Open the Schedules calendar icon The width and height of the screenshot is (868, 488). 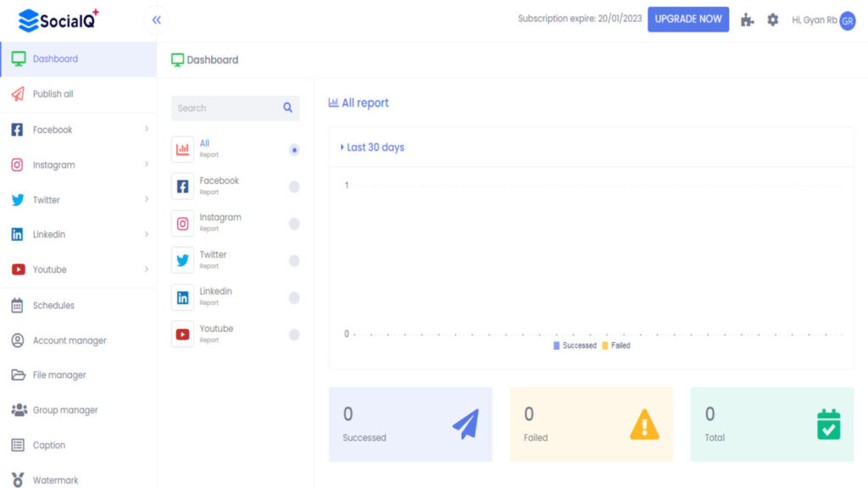(x=18, y=305)
